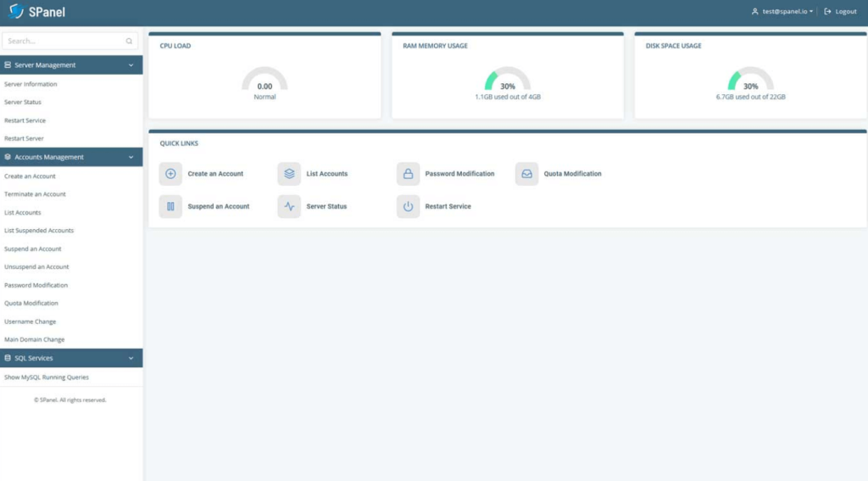
Task: Click the Suspend an Account quick link text
Action: pos(219,206)
